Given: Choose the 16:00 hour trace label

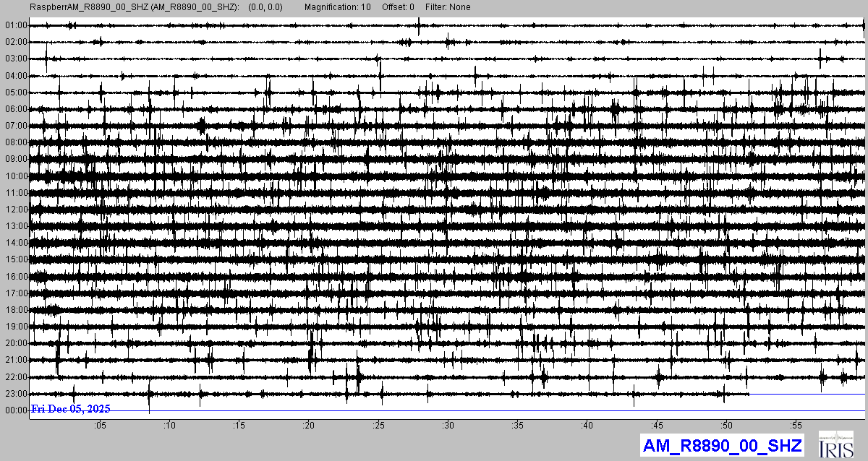Looking at the screenshot, I should point(15,277).
